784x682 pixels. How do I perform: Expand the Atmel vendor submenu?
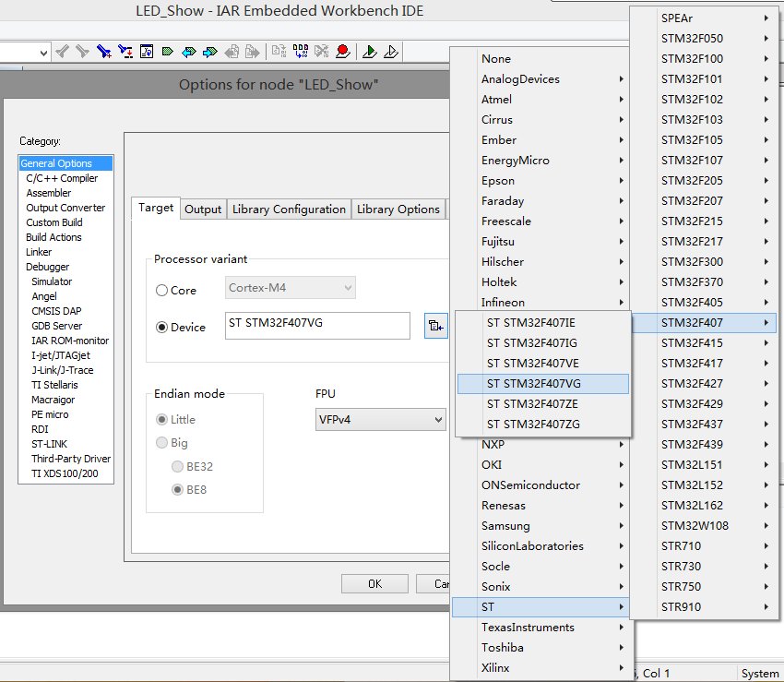point(540,99)
